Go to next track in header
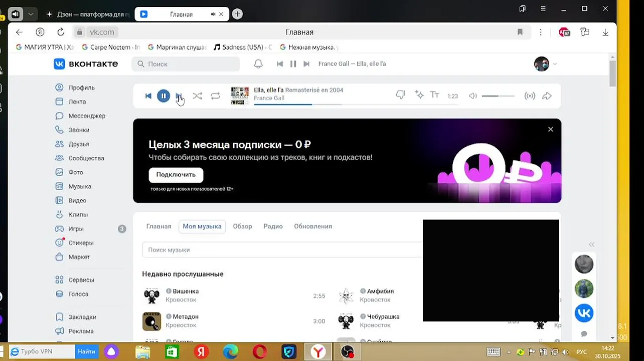Screen dimensions: 644x361 tap(306, 64)
